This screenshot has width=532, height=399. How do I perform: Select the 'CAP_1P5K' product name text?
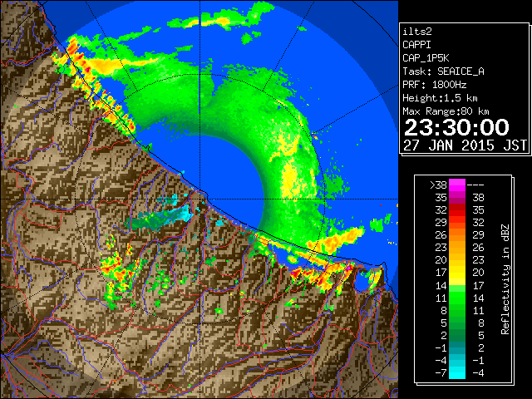426,58
